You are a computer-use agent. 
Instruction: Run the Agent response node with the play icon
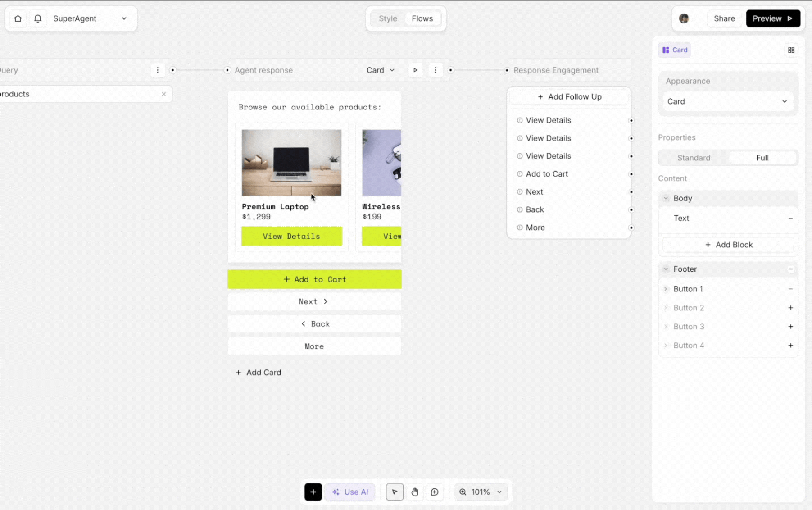pyautogui.click(x=415, y=70)
